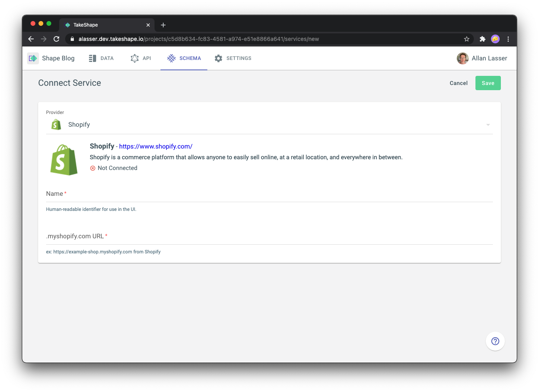
Task: Click the small Shopify bag icon in Provider
Action: point(56,125)
